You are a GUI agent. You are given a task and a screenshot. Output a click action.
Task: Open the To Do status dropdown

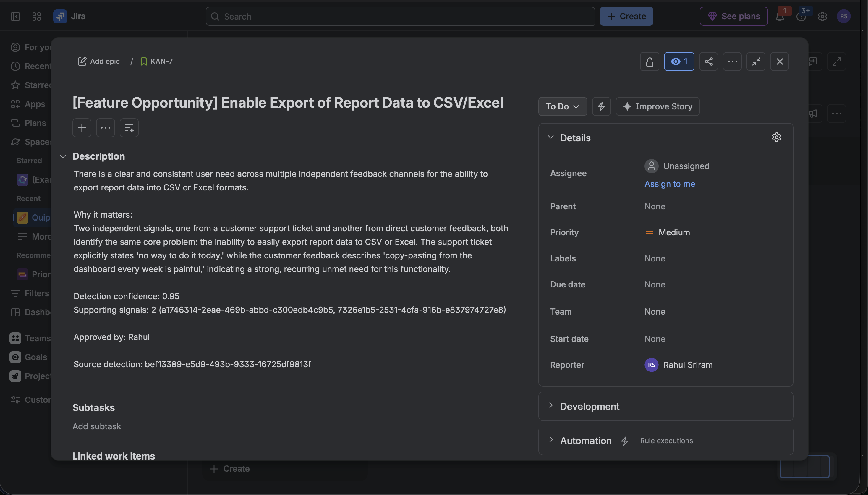[563, 106]
